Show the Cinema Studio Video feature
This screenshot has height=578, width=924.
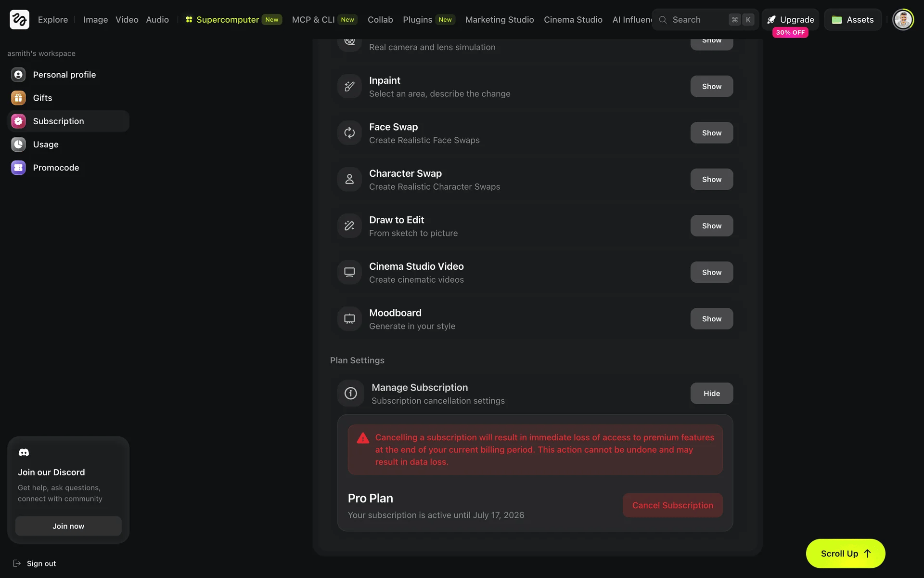pyautogui.click(x=711, y=272)
